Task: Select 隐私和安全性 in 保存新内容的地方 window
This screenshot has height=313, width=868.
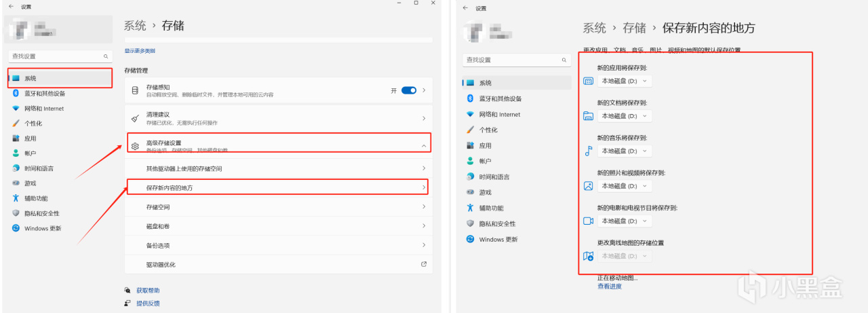Action: pyautogui.click(x=517, y=223)
